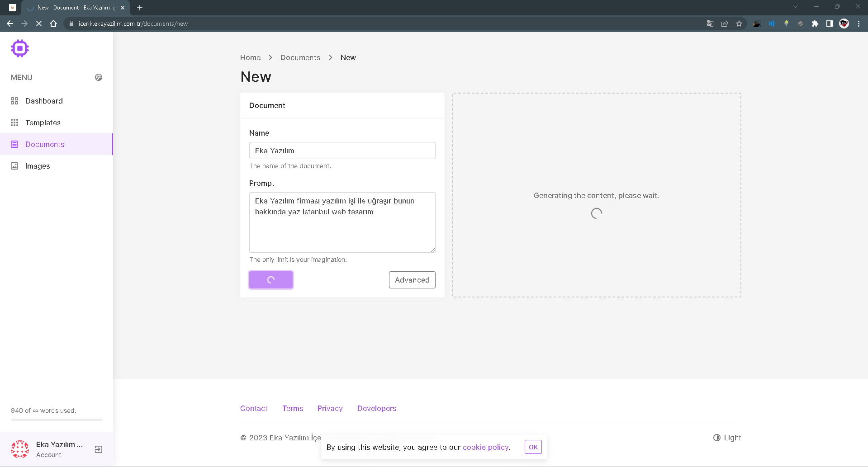Select Documents in the sidebar
Image resolution: width=868 pixels, height=467 pixels.
pyautogui.click(x=57, y=144)
